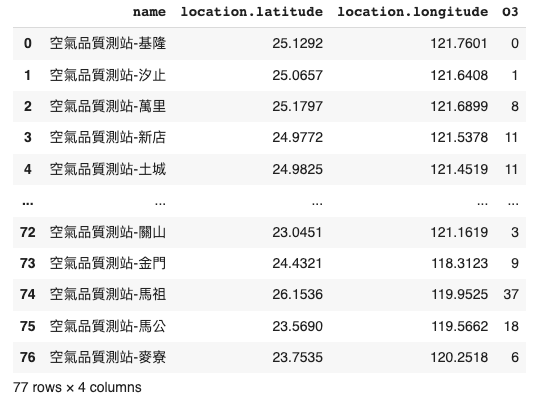Click O3 value 6 in 麥寮 row
Viewport: 534px width, 396px height.
tap(515, 357)
